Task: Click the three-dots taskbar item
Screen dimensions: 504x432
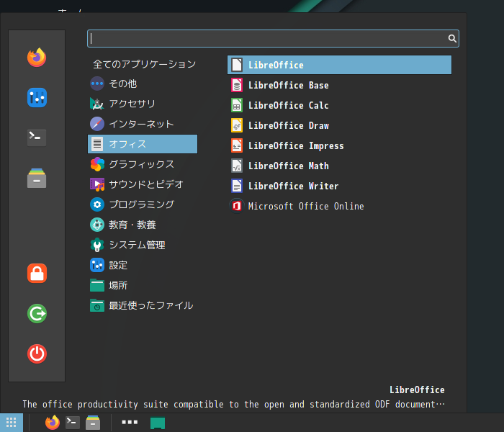Action: coord(130,422)
